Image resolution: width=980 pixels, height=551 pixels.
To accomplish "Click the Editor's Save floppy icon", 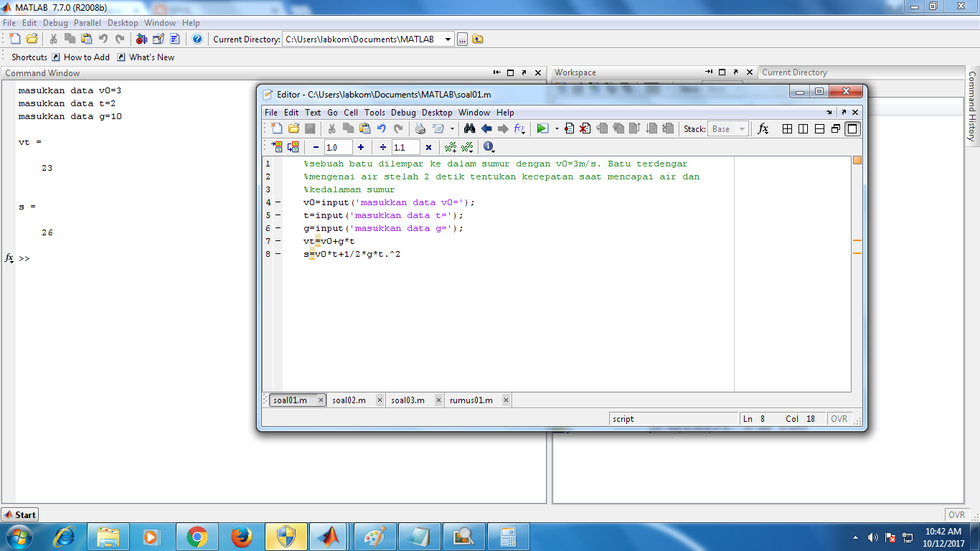I will [x=310, y=128].
